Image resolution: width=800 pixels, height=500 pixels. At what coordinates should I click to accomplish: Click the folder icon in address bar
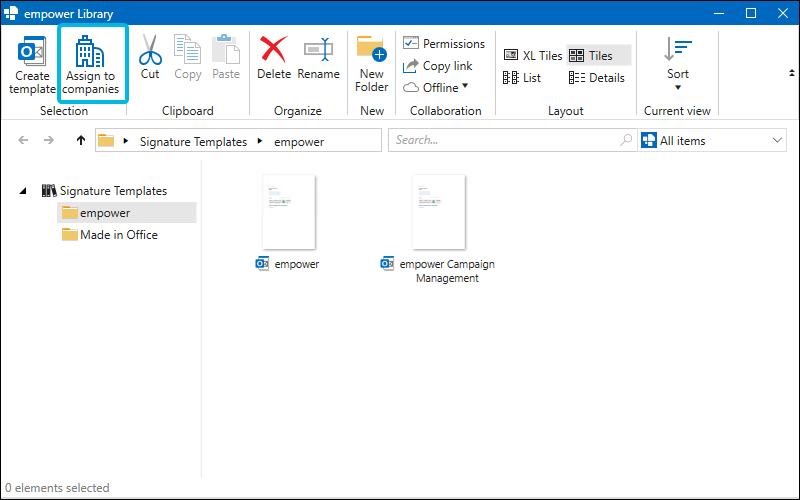[x=106, y=140]
